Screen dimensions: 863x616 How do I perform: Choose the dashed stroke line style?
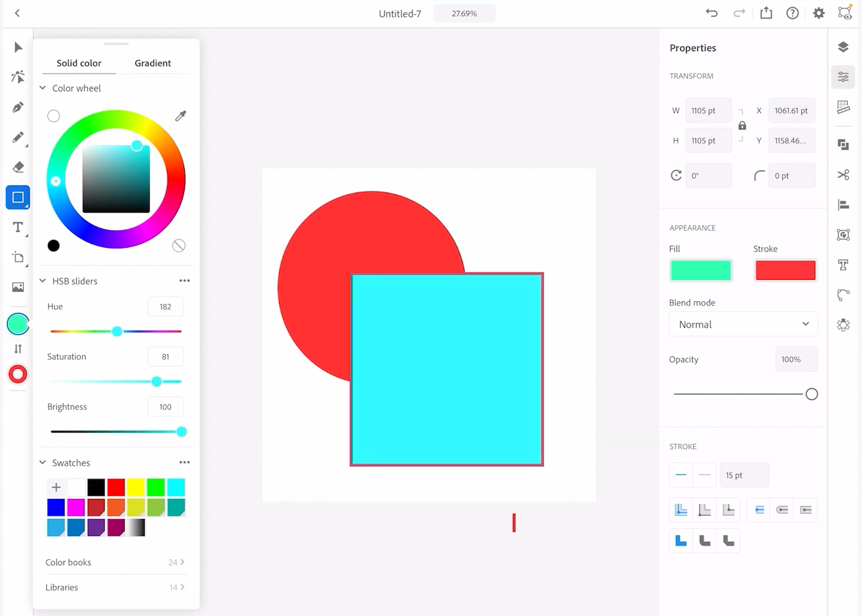[x=705, y=475]
